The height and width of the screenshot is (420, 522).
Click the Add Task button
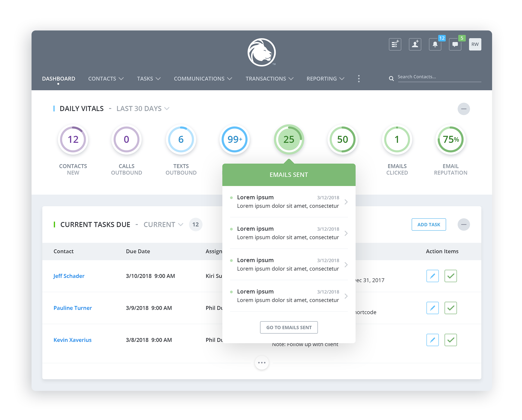428,225
